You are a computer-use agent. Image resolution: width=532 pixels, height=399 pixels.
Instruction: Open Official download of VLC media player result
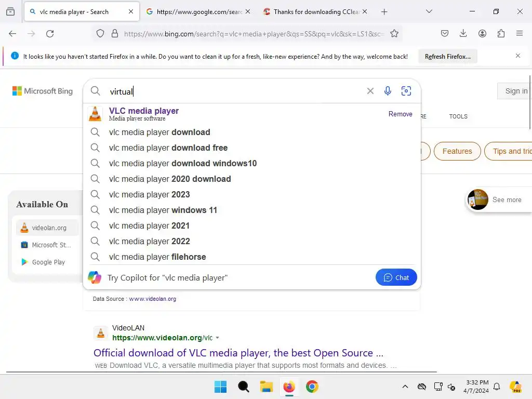[x=238, y=353]
